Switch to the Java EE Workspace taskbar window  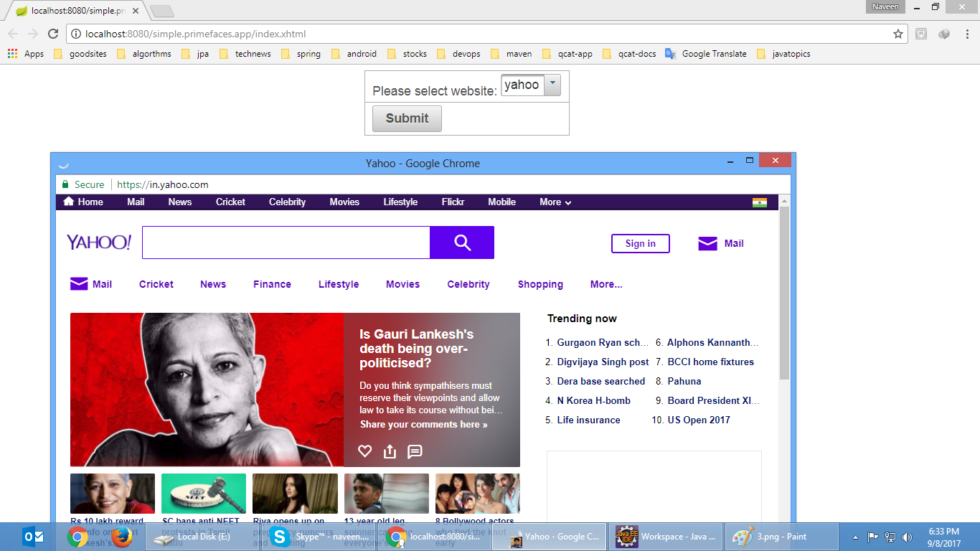click(664, 537)
